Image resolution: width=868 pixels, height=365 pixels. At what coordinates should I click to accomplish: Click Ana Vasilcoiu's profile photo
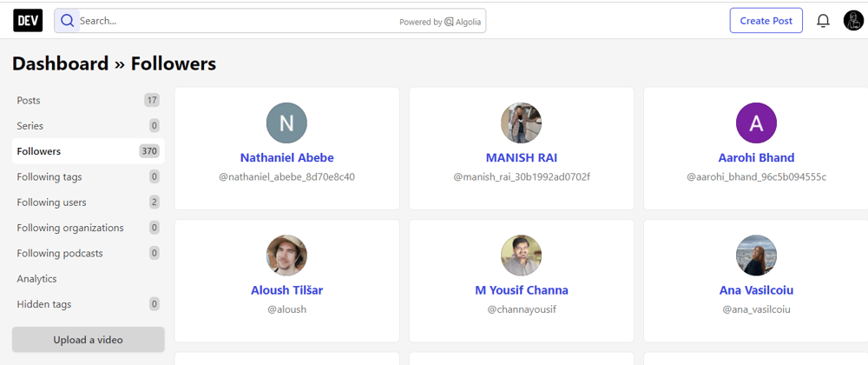[756, 255]
